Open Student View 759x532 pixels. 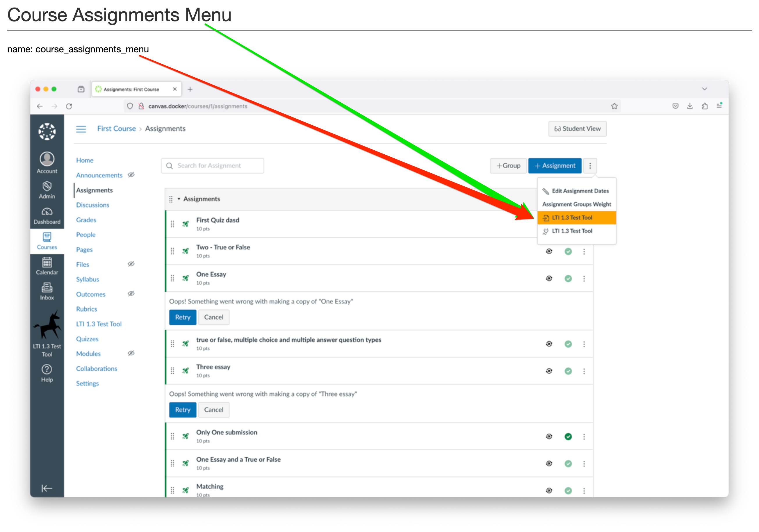[x=577, y=128]
